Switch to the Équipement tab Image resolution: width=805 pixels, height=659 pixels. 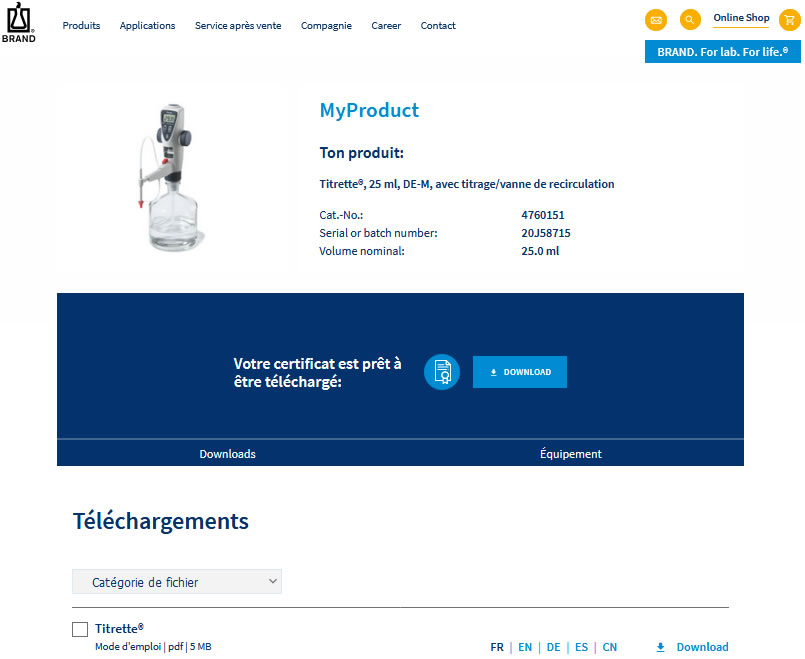pyautogui.click(x=570, y=454)
